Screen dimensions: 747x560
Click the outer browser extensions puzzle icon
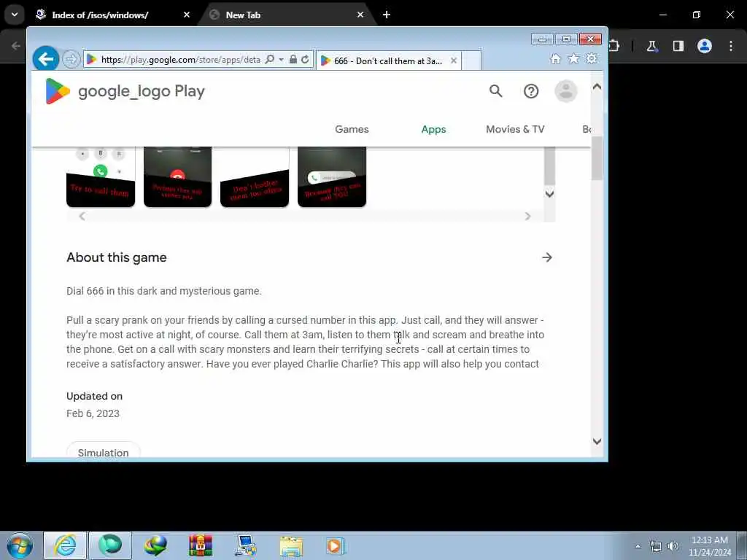(x=614, y=46)
